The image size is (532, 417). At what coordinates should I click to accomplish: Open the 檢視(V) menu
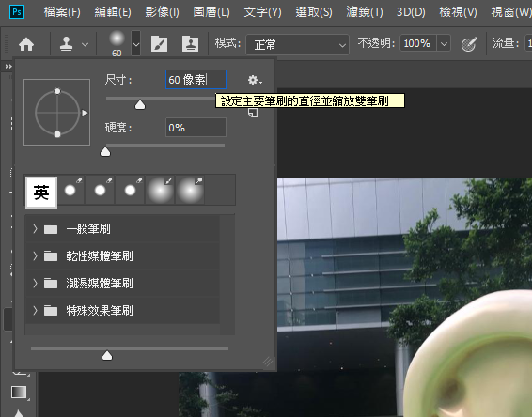(x=458, y=12)
